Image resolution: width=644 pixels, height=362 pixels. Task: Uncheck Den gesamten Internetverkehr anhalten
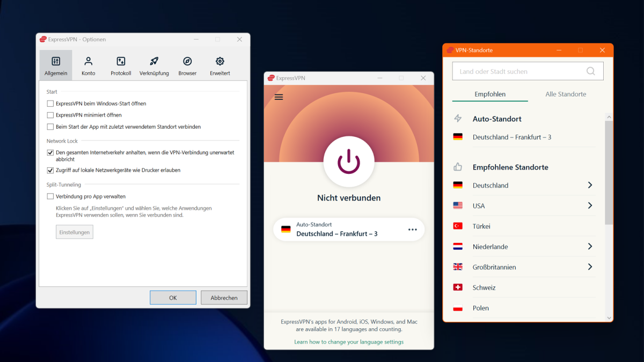coord(50,153)
